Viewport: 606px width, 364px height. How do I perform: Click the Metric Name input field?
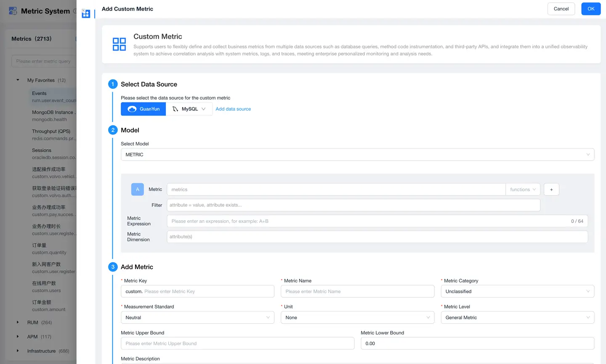(357, 291)
